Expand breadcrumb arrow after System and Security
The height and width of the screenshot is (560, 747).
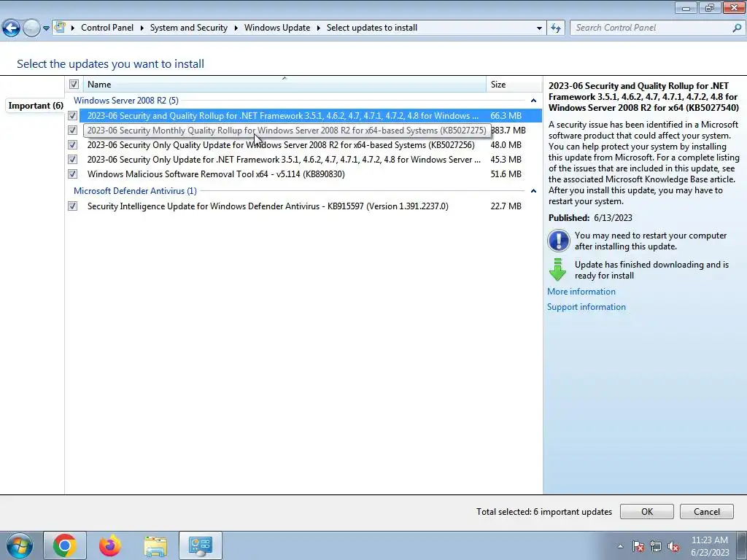point(236,28)
